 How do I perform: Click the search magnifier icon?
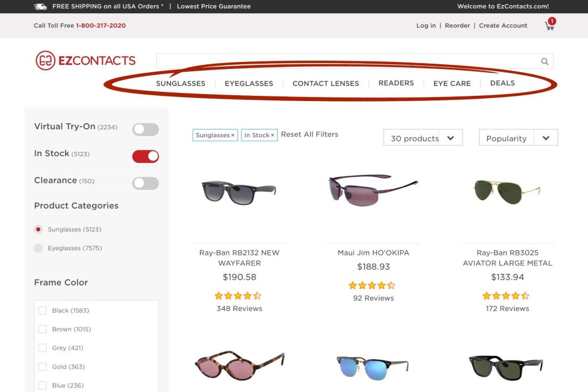[544, 61]
